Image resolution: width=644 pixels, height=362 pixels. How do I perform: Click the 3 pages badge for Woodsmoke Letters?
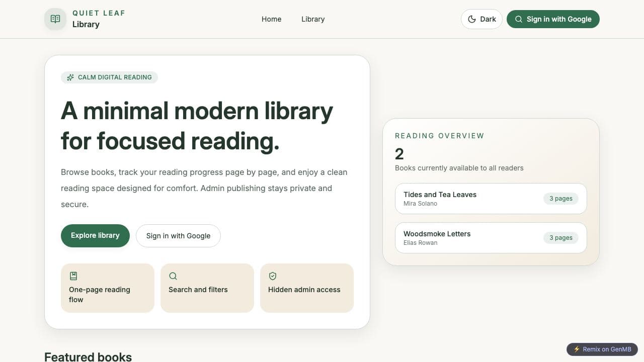click(561, 238)
